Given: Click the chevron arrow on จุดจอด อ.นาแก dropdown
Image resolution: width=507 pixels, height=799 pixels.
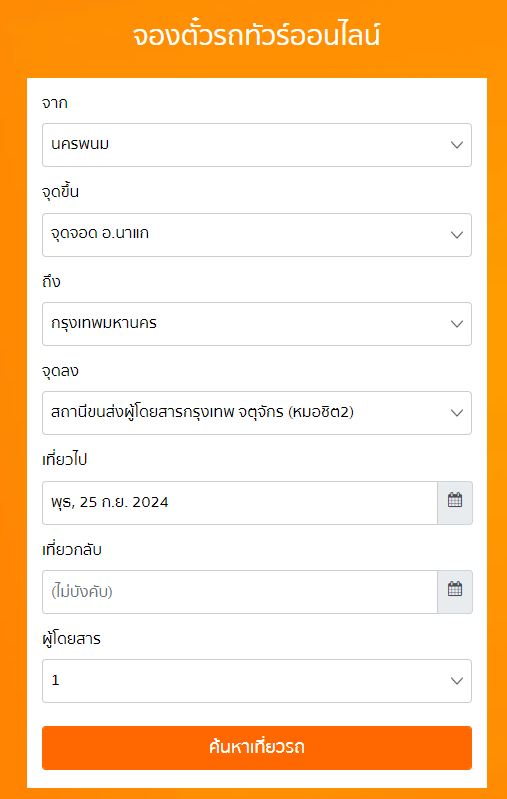Looking at the screenshot, I should [x=457, y=234].
